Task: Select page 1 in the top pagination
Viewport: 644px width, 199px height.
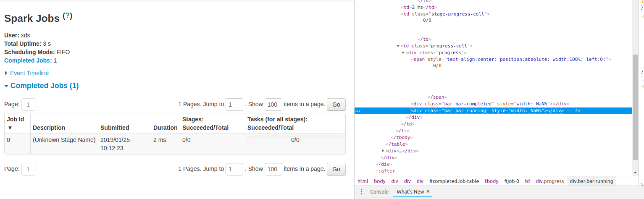Action: (x=28, y=104)
